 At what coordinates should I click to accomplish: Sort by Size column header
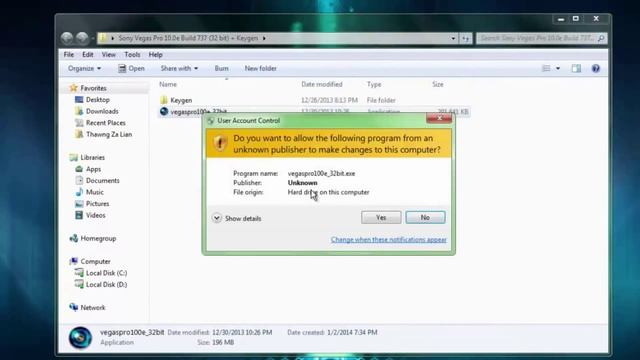438,84
